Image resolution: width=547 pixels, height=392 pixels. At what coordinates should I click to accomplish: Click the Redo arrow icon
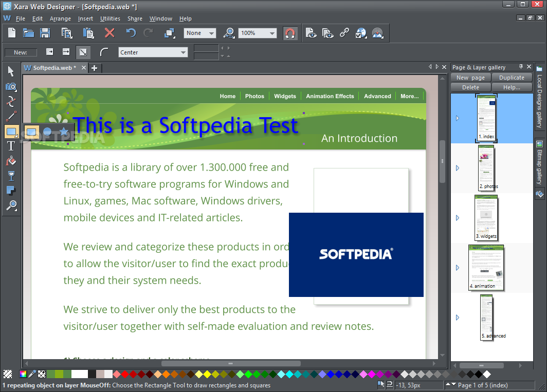(x=148, y=33)
